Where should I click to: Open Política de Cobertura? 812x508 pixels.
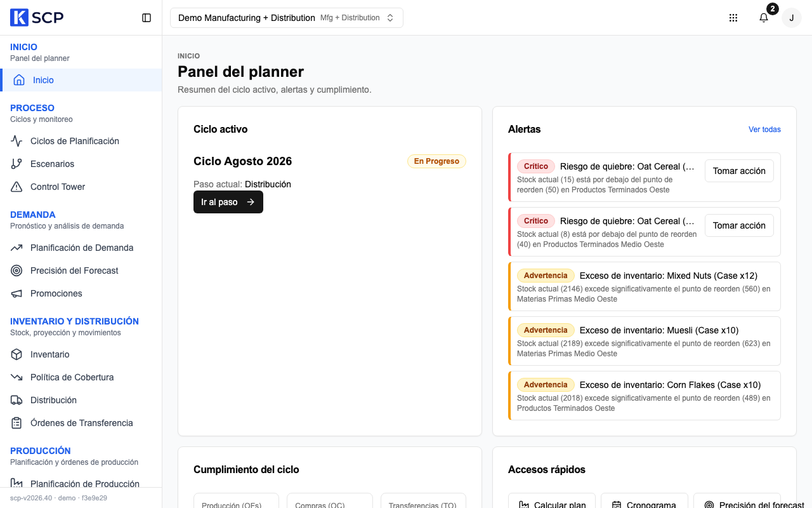[81, 377]
